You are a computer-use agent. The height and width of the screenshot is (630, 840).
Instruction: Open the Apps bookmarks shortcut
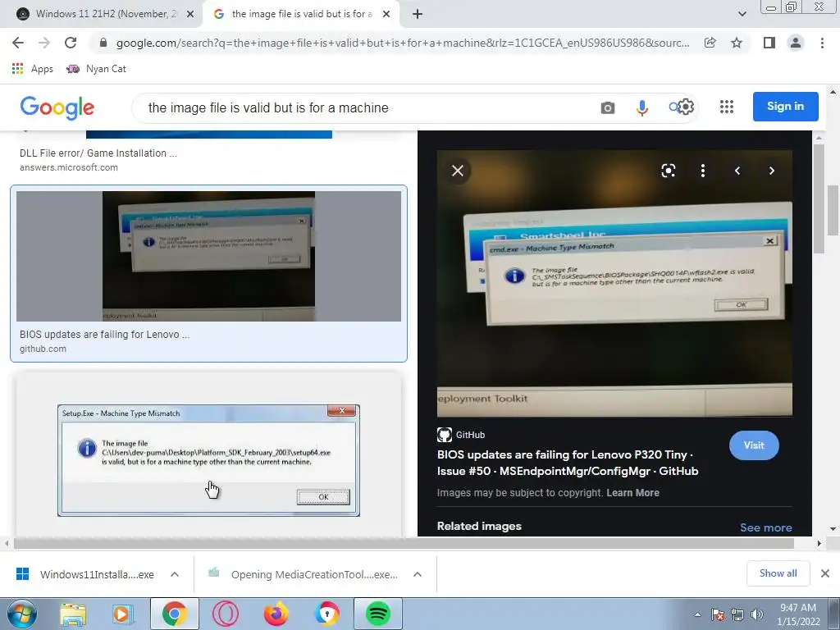pyautogui.click(x=32, y=69)
